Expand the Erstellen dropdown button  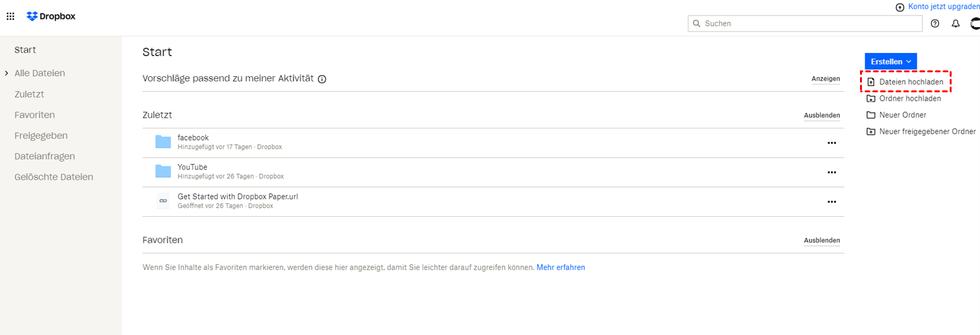[x=890, y=61]
